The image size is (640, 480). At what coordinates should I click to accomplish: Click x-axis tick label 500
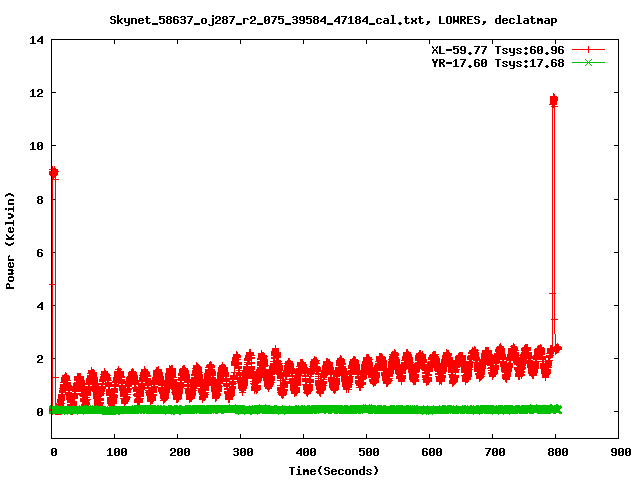click(x=369, y=452)
